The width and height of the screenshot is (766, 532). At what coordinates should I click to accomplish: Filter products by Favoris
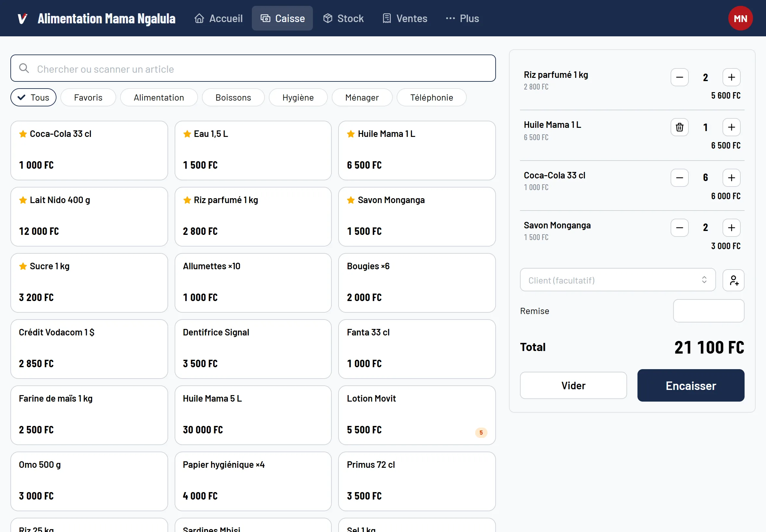pos(88,97)
